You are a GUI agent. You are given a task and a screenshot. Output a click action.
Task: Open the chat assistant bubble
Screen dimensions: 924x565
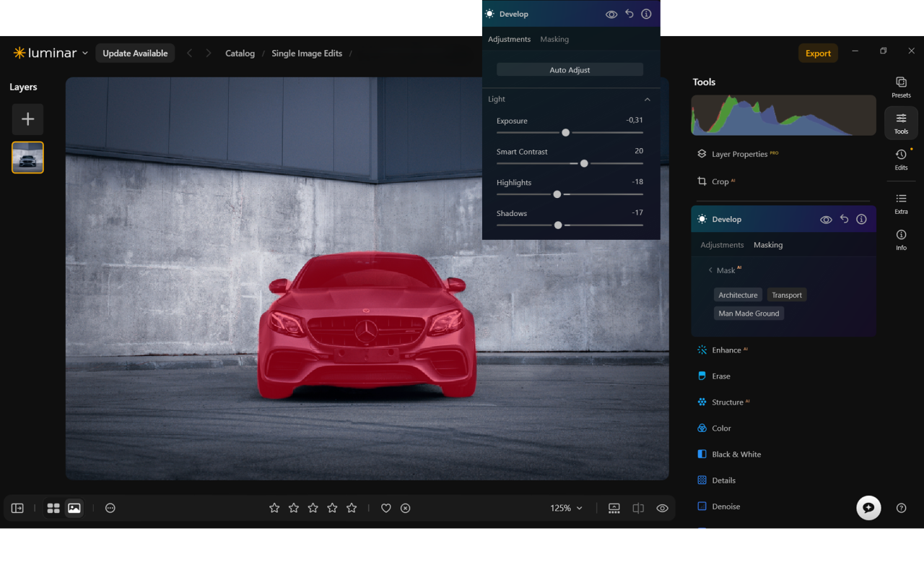click(x=868, y=508)
